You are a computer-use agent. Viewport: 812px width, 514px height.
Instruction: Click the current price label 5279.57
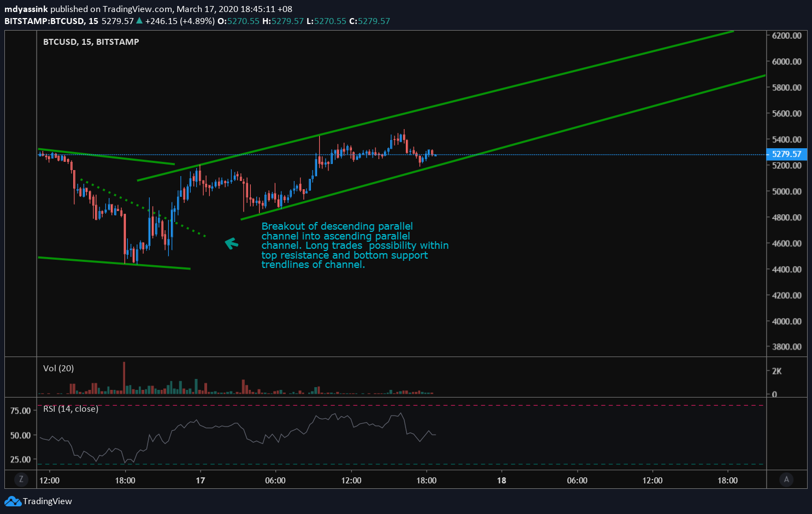click(786, 154)
